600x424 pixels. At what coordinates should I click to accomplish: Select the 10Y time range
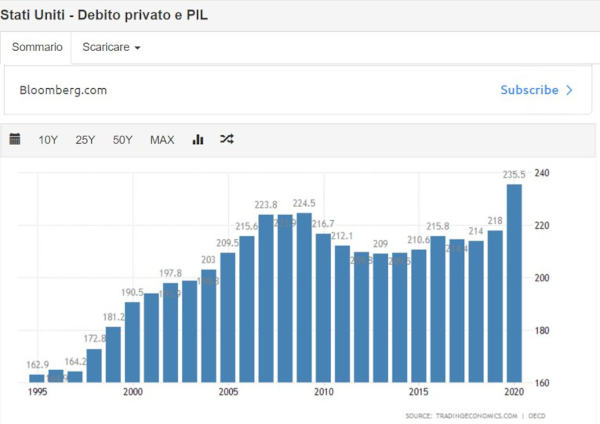[48, 140]
